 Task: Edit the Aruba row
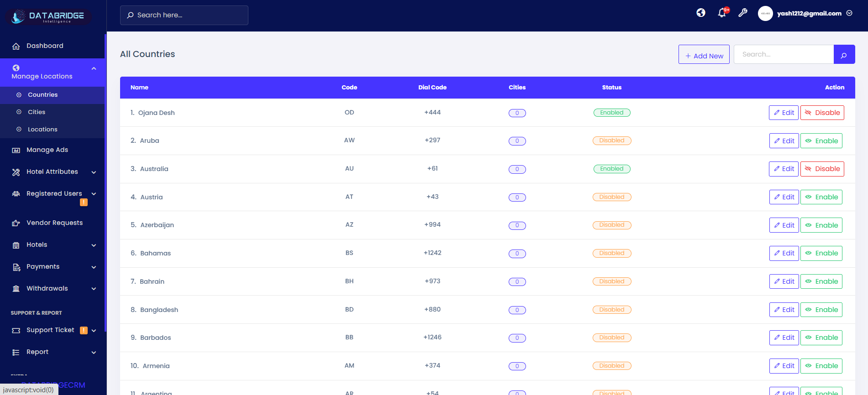784,141
